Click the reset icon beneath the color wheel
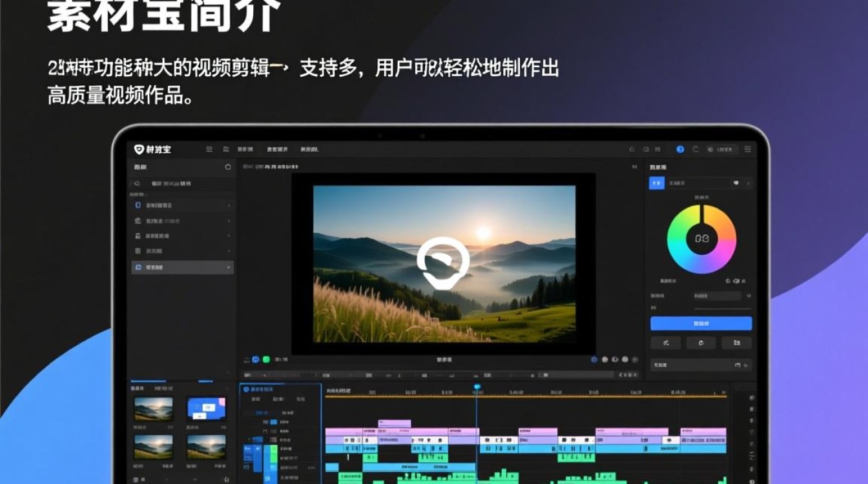Image resolution: width=868 pixels, height=484 pixels. pyautogui.click(x=728, y=281)
